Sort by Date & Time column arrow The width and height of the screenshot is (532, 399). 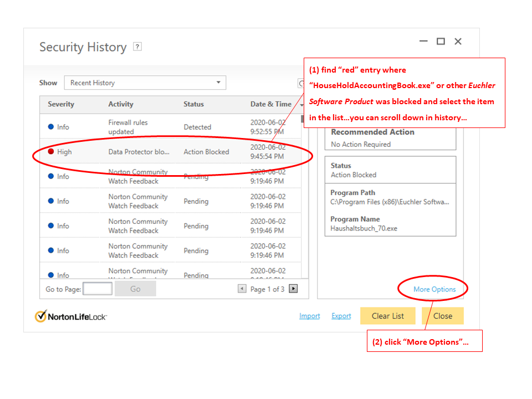click(x=301, y=105)
